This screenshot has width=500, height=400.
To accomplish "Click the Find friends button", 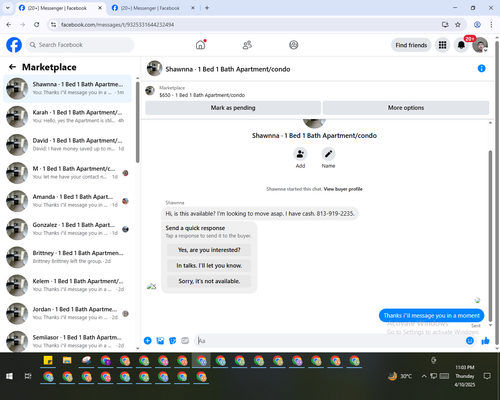I will click(411, 45).
